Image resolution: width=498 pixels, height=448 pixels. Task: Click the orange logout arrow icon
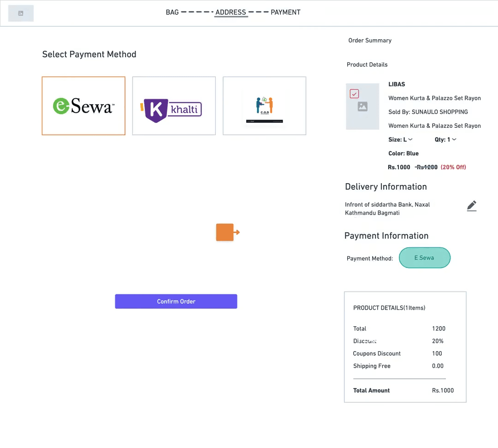[x=228, y=232]
